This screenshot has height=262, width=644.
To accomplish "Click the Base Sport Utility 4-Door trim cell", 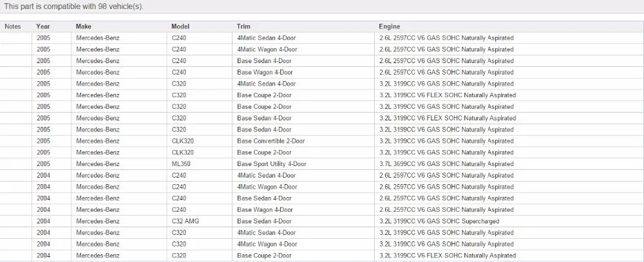I will tap(272, 164).
